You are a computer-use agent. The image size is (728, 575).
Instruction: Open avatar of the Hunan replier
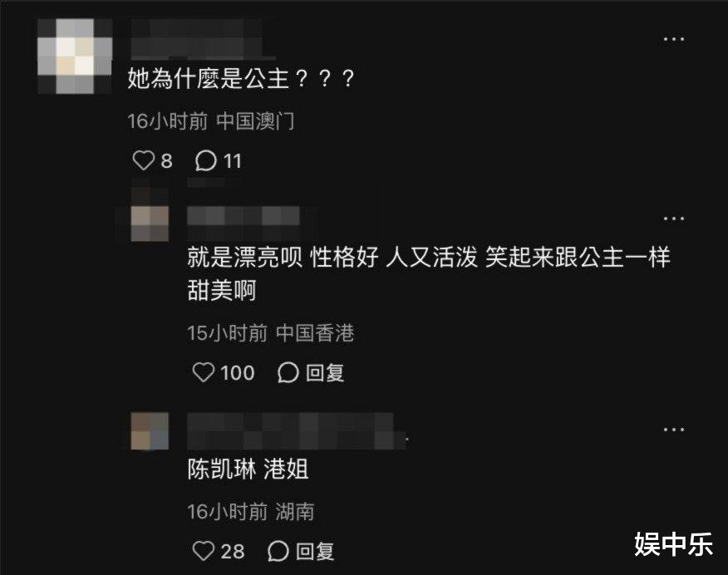(x=150, y=431)
